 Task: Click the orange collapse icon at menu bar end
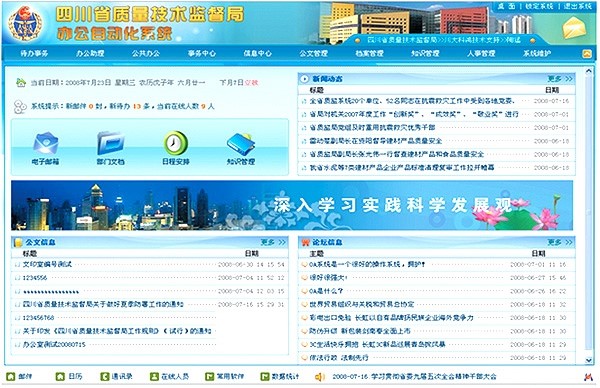pyautogui.click(x=587, y=54)
